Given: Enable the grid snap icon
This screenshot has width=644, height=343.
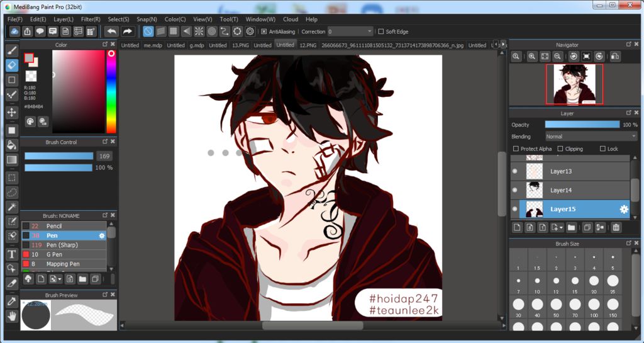Looking at the screenshot, I should (174, 31).
